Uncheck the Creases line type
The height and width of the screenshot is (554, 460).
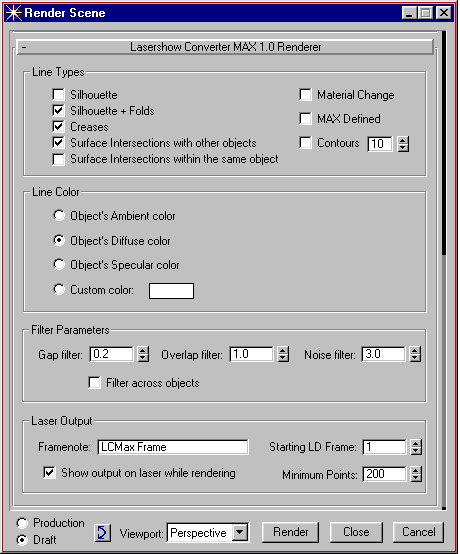pyautogui.click(x=58, y=127)
